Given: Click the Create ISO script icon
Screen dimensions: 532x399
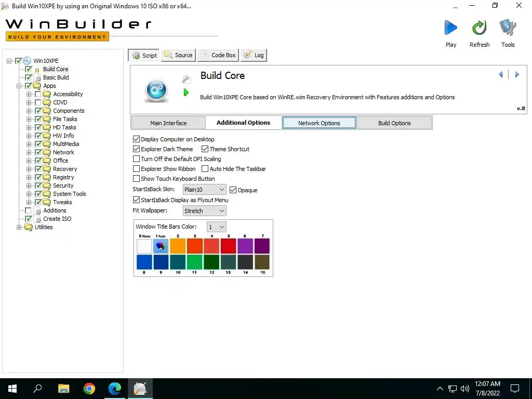Looking at the screenshot, I should click(38, 219).
